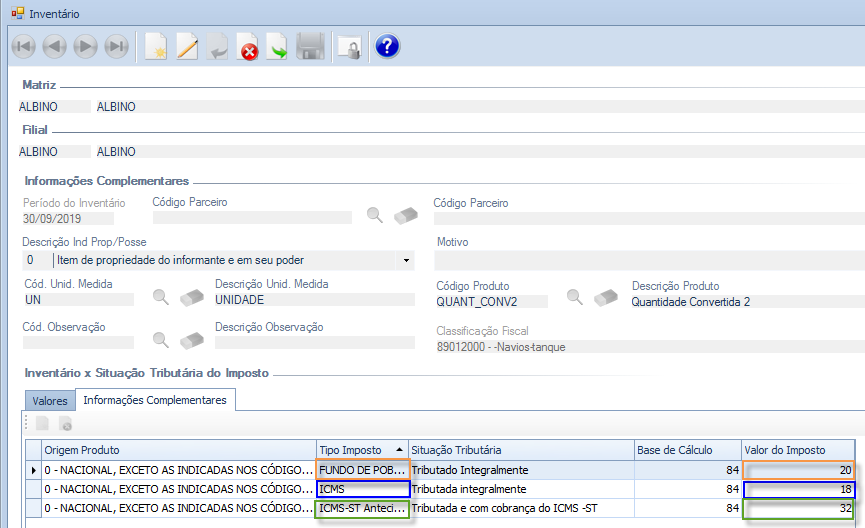Go to the first record
Viewport: 865px width, 528px height.
click(x=24, y=46)
